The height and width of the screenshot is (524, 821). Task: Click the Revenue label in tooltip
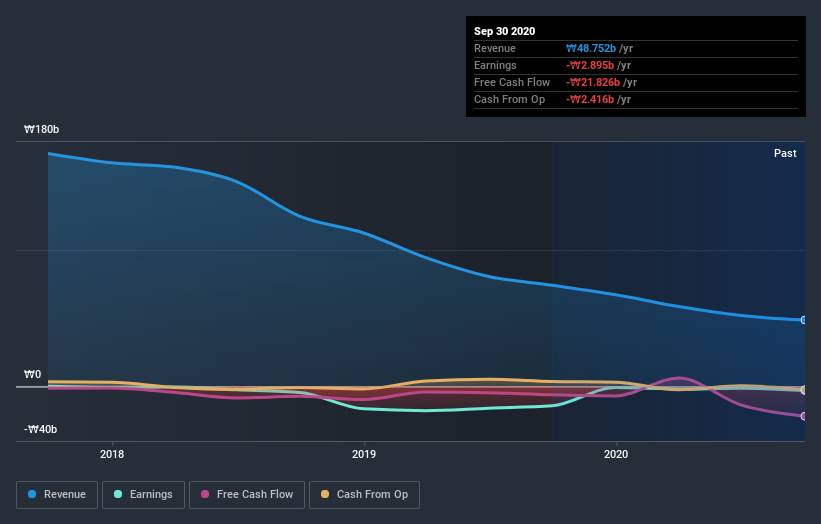coord(495,48)
